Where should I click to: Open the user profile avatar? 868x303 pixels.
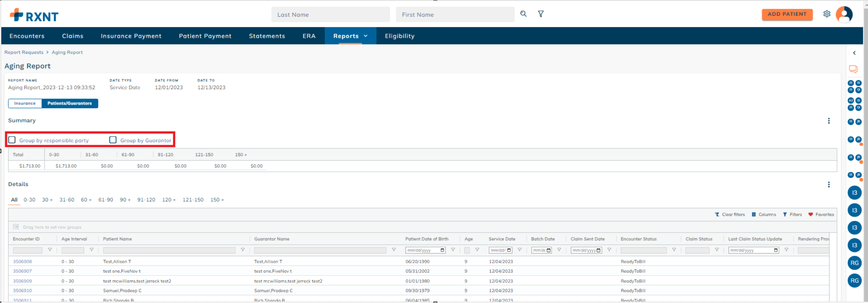[x=844, y=15]
